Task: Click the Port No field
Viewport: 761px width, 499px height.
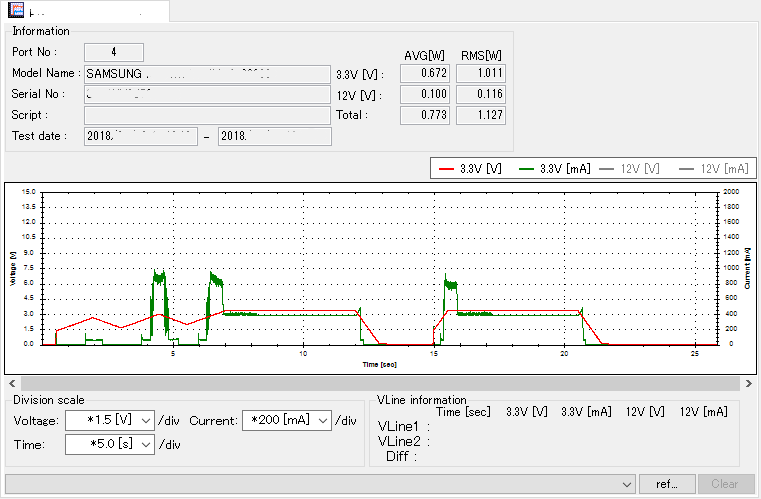Action: [113, 52]
